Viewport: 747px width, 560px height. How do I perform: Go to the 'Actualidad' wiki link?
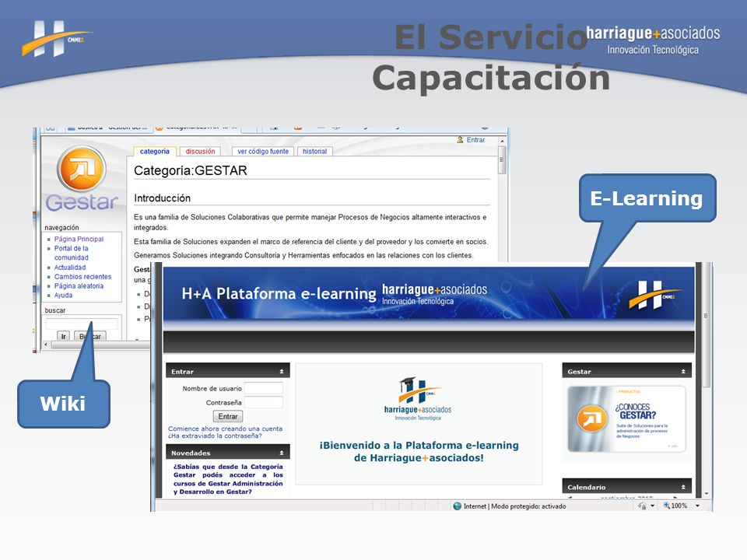(x=70, y=268)
